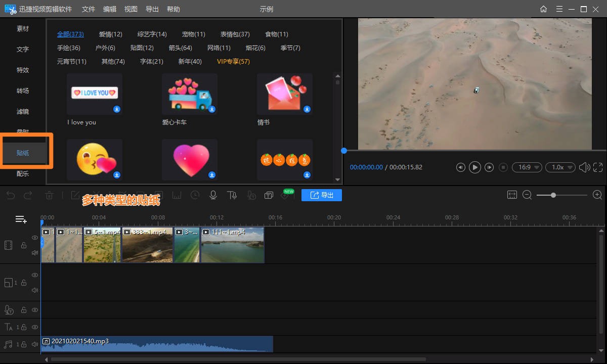The image size is (607, 364).
Task: Download the 爱心卡车 sticker
Action: 212,109
